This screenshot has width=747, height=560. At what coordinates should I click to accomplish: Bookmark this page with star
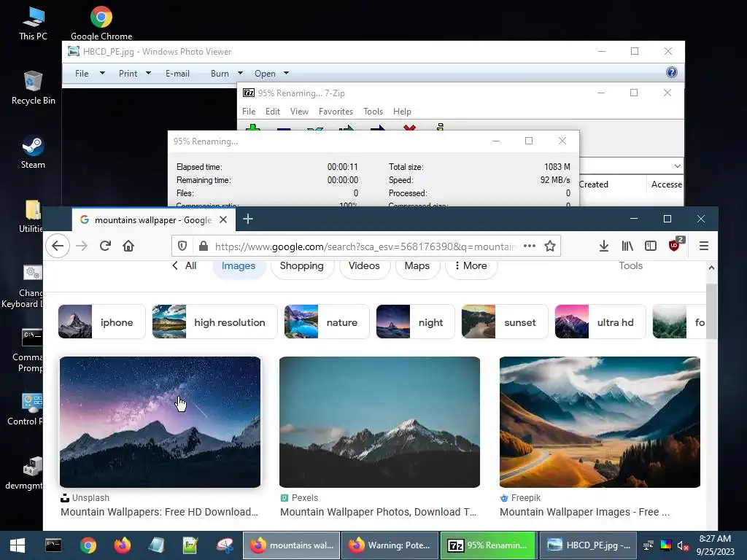550,246
